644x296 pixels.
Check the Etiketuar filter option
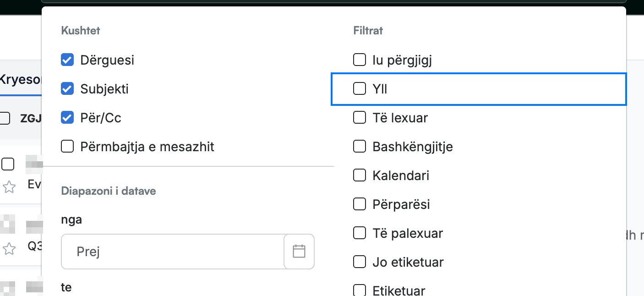coord(360,291)
